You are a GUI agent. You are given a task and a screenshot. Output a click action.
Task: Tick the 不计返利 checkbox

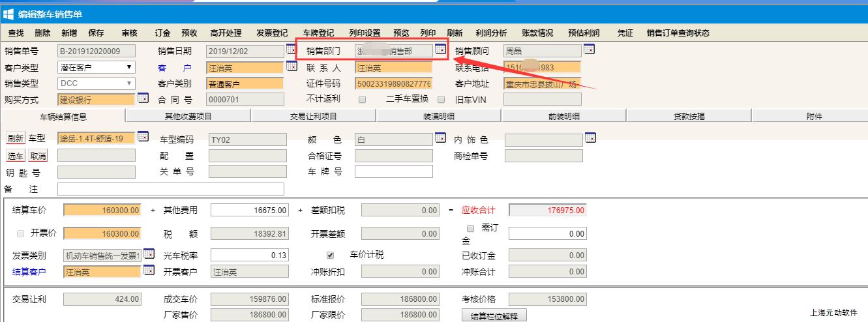point(363,100)
